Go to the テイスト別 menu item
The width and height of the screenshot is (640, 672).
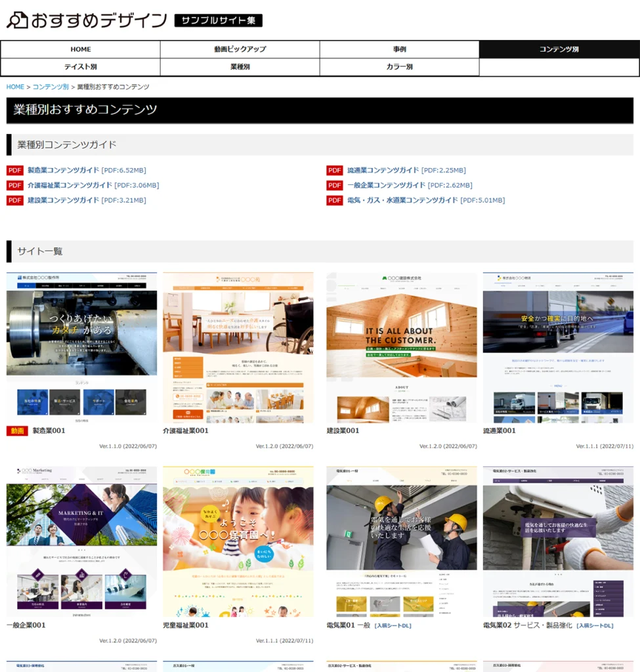tap(81, 67)
